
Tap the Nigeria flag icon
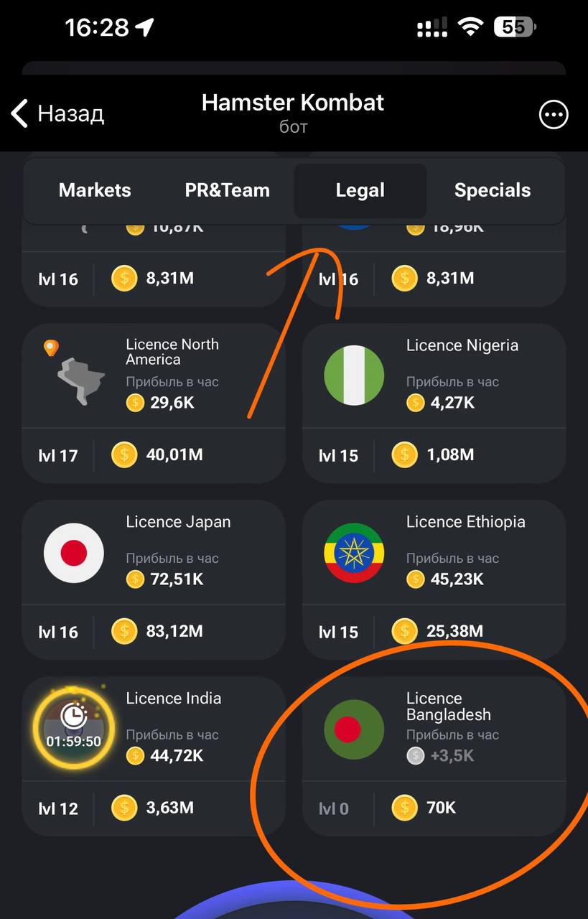354,375
